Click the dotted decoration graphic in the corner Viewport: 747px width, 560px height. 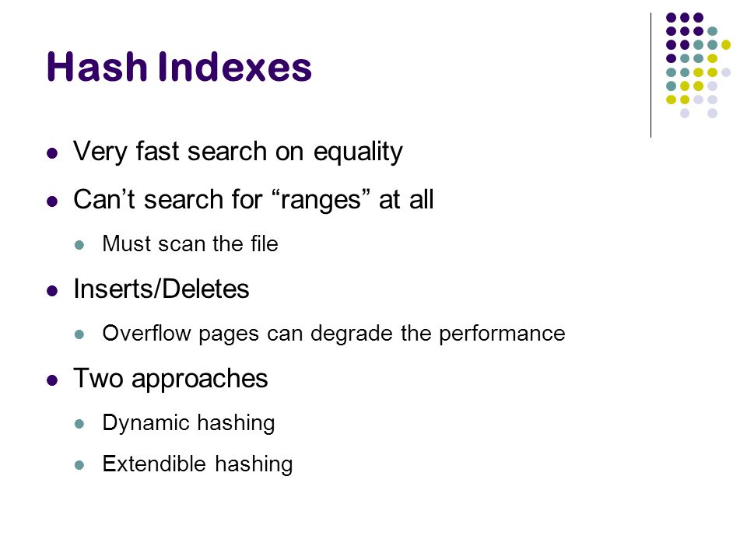point(699,65)
